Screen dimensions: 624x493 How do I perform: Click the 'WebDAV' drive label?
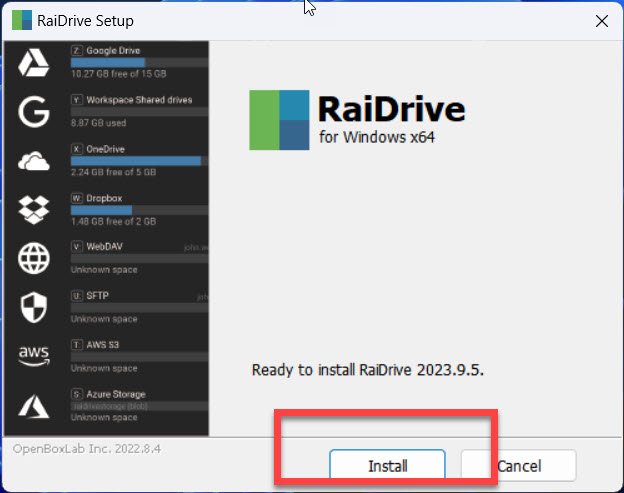[104, 247]
